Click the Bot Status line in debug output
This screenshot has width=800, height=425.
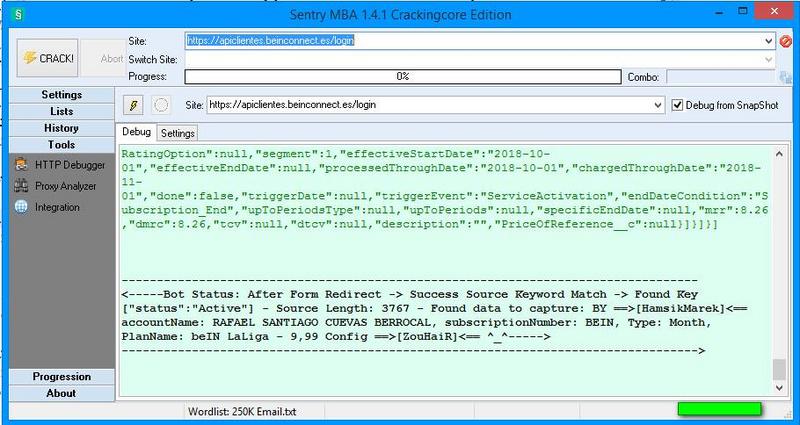pos(410,294)
